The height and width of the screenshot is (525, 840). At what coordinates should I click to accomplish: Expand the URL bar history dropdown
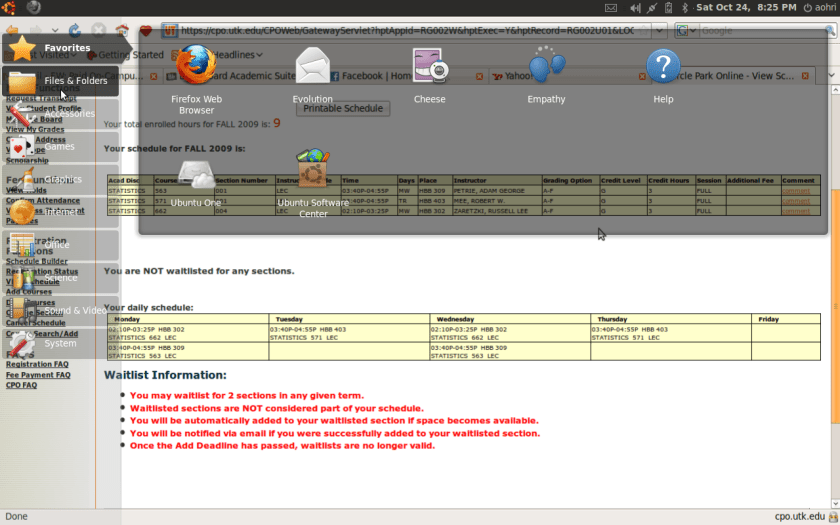659,31
